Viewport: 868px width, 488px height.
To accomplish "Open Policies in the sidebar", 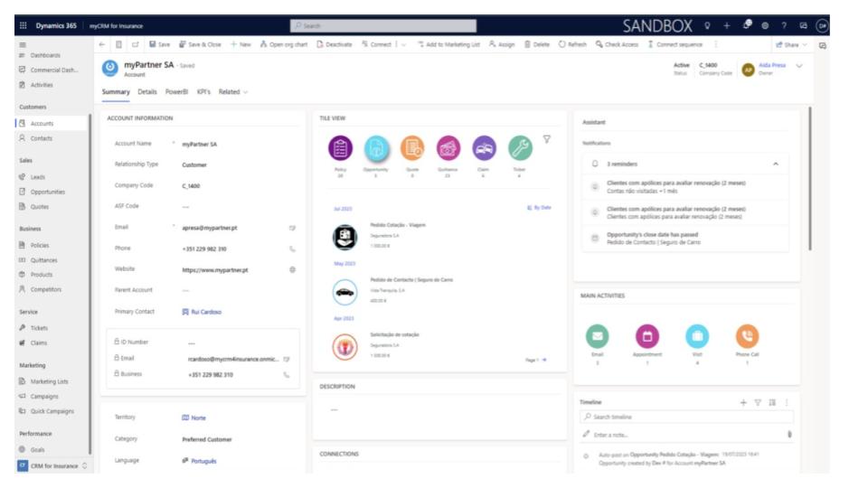I will point(40,245).
